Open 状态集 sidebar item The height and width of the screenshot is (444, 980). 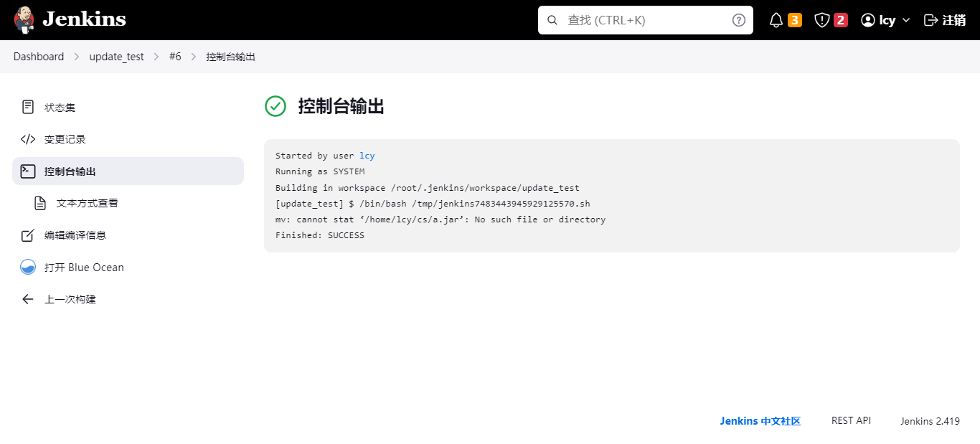click(128, 107)
